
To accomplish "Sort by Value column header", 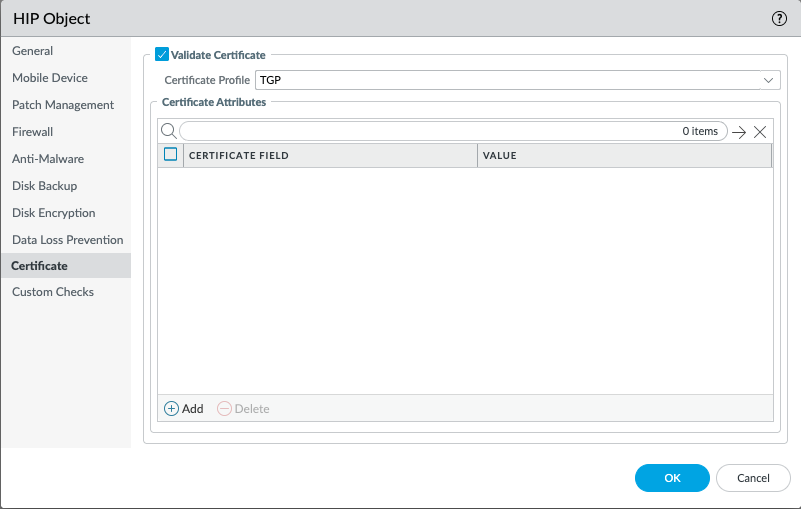I will (624, 155).
